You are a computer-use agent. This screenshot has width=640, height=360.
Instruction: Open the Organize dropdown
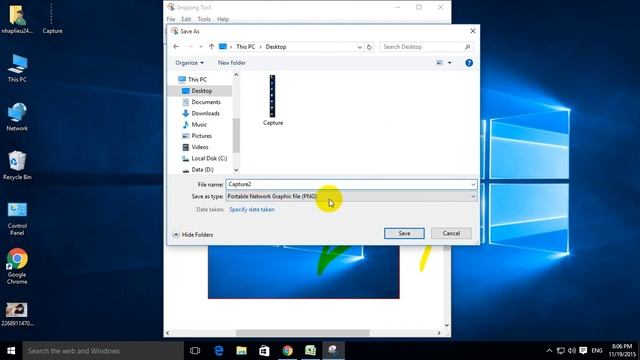pos(189,63)
